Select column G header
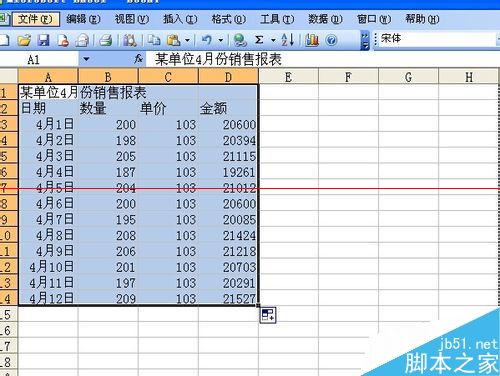The height and width of the screenshot is (376, 500). pyautogui.click(x=408, y=77)
